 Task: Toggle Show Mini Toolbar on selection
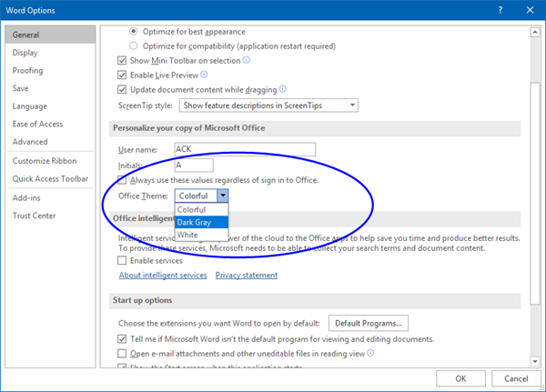click(122, 61)
